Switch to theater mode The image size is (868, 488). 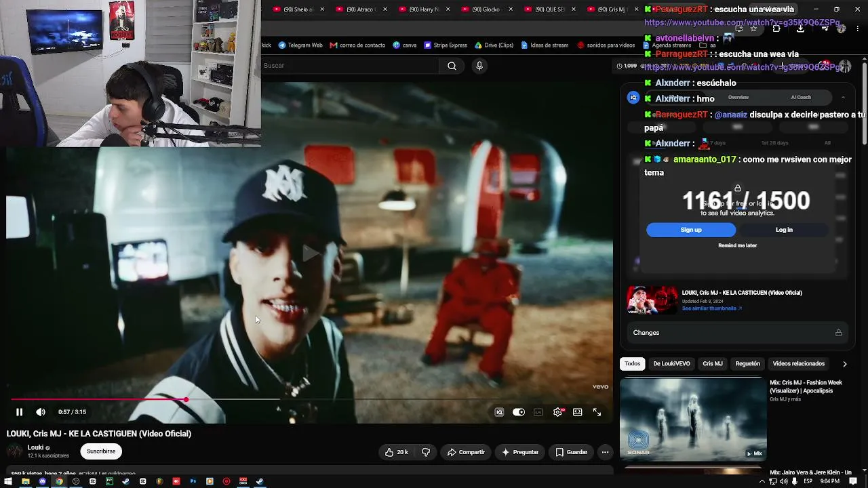(577, 412)
